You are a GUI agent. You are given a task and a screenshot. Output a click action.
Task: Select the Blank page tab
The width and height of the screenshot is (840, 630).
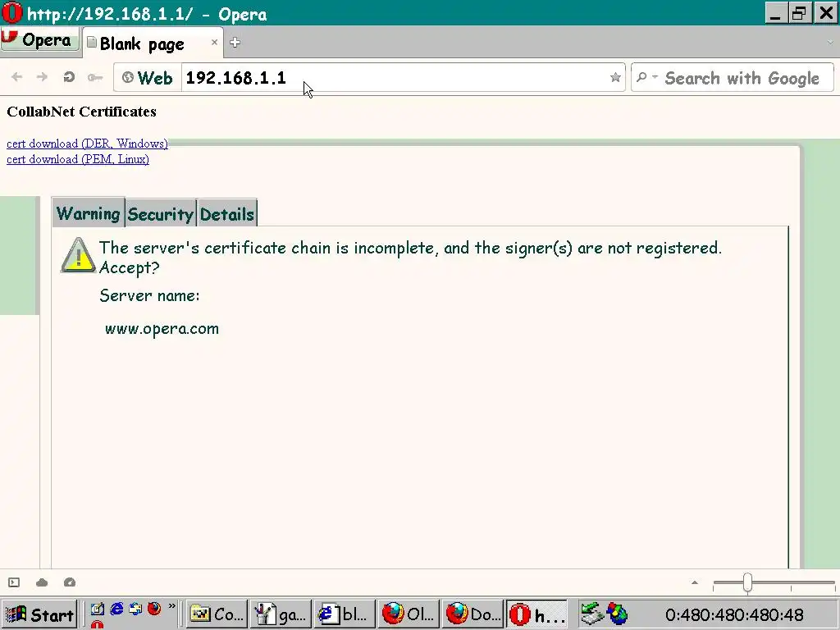[153, 43]
